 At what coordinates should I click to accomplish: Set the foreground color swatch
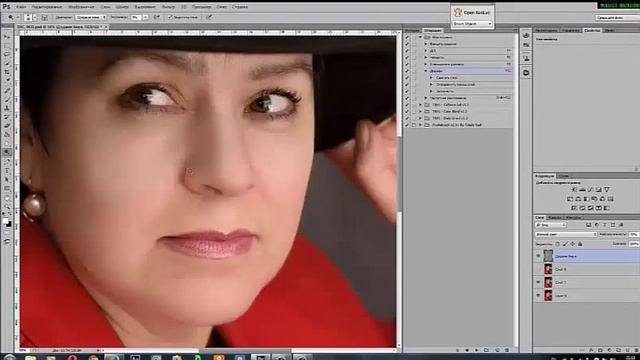(x=5, y=221)
